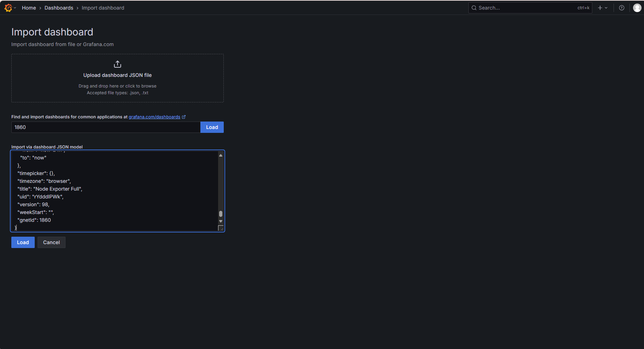Open the Help question mark icon
This screenshot has width=644, height=349.
point(622,8)
